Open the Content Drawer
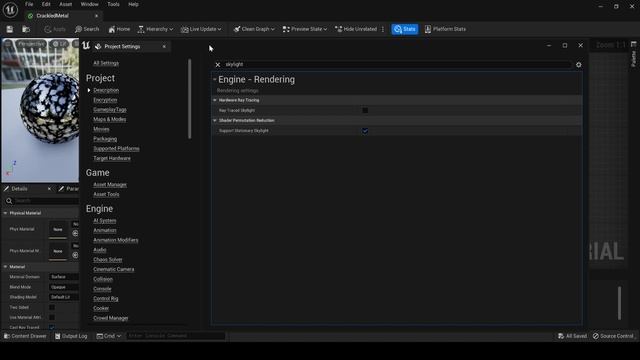This screenshot has height=360, width=640. click(x=25, y=336)
